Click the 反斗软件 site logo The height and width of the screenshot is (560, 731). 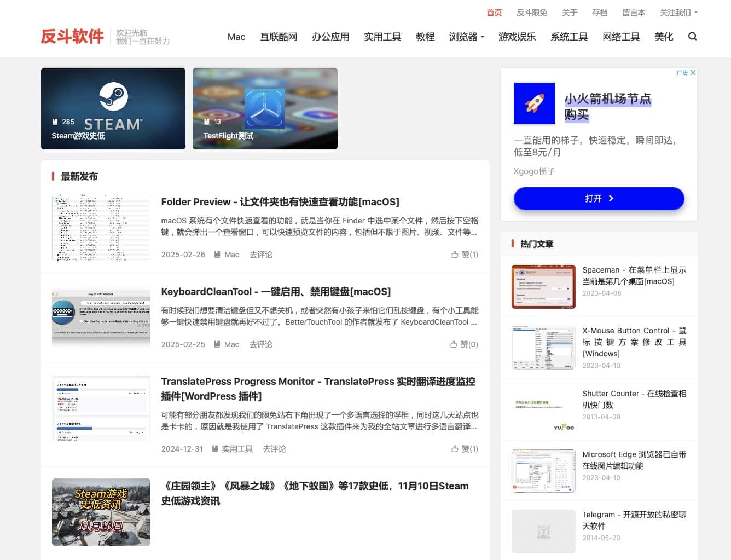click(x=73, y=36)
